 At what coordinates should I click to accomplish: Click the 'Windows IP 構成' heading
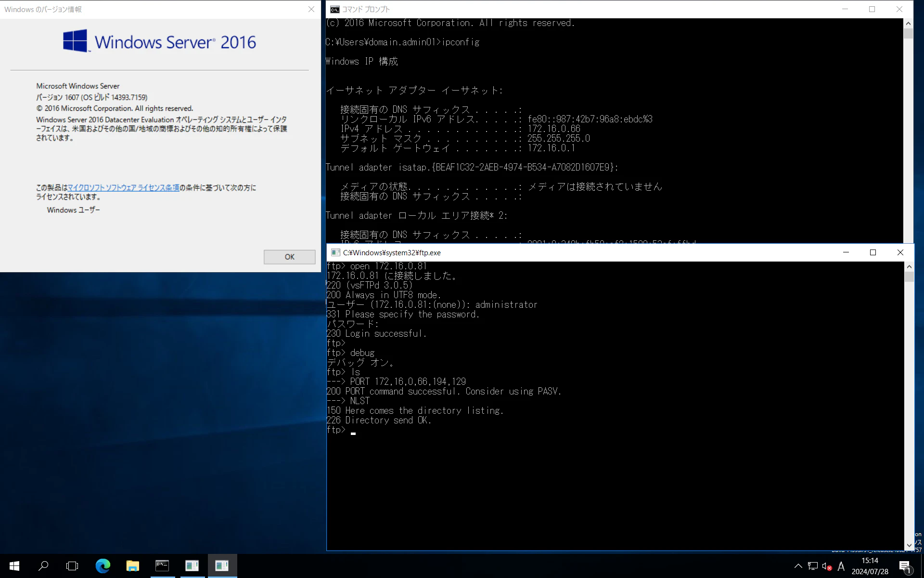coord(362,61)
